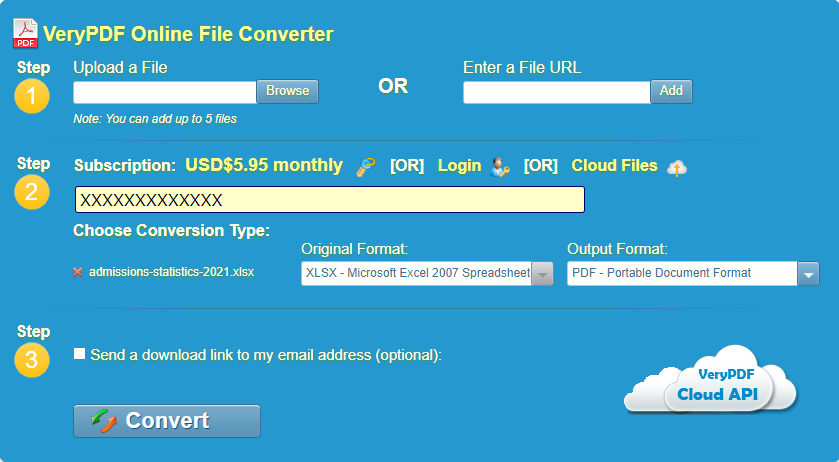Click the cloud upload icon
The height and width of the screenshot is (462, 839).
[677, 168]
